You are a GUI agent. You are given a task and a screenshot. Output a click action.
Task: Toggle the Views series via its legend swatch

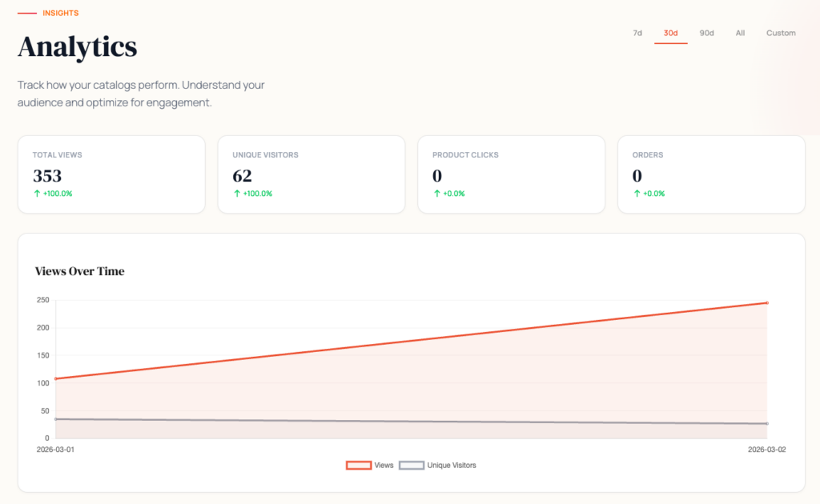pos(359,465)
